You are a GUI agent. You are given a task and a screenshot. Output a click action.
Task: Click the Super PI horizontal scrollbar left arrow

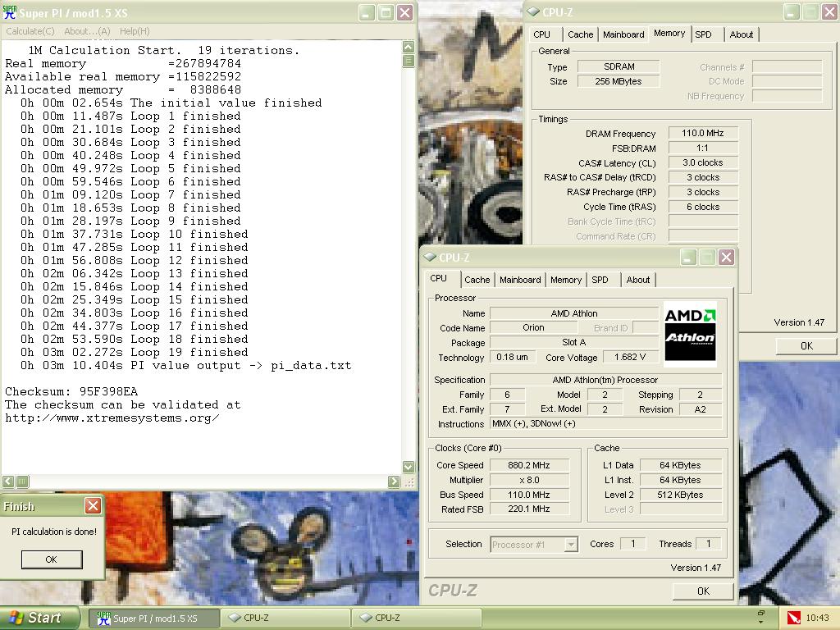pyautogui.click(x=8, y=481)
